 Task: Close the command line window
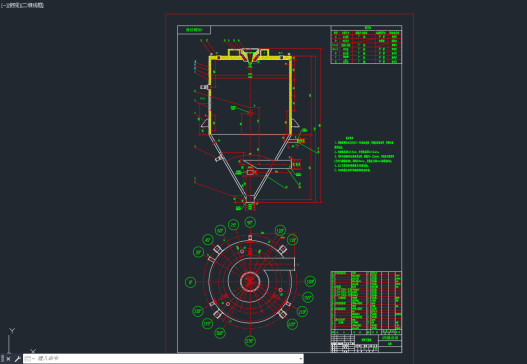click(x=8, y=359)
